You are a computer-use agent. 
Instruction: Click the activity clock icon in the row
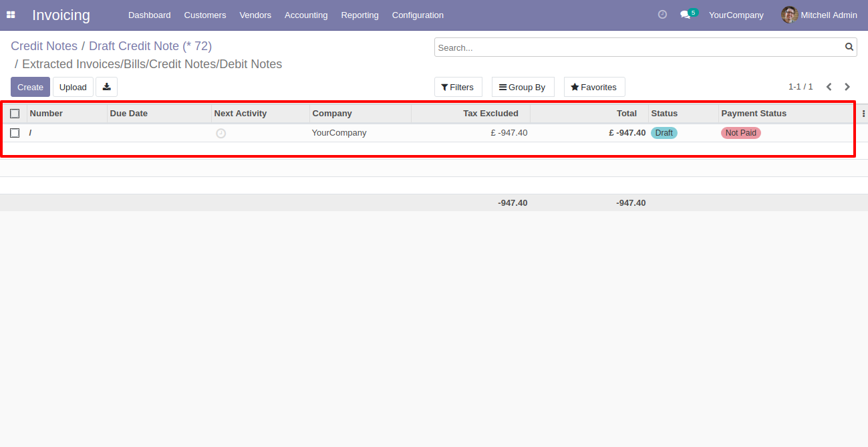[221, 133]
